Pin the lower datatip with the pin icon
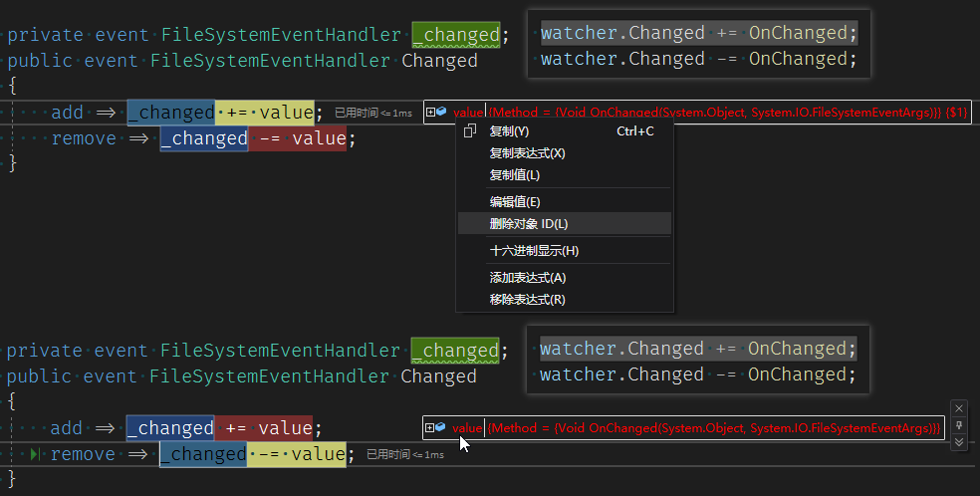This screenshot has width=980, height=496. tap(959, 425)
